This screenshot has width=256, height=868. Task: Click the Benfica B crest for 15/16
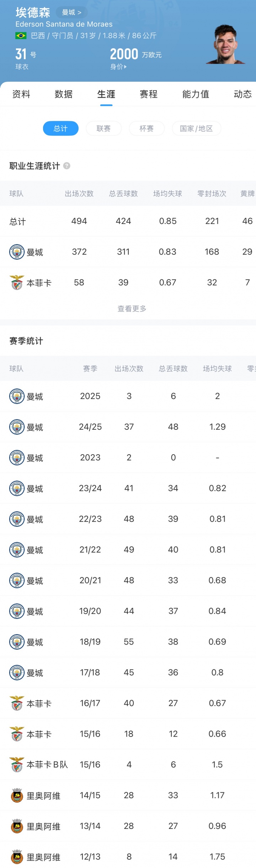tap(17, 765)
